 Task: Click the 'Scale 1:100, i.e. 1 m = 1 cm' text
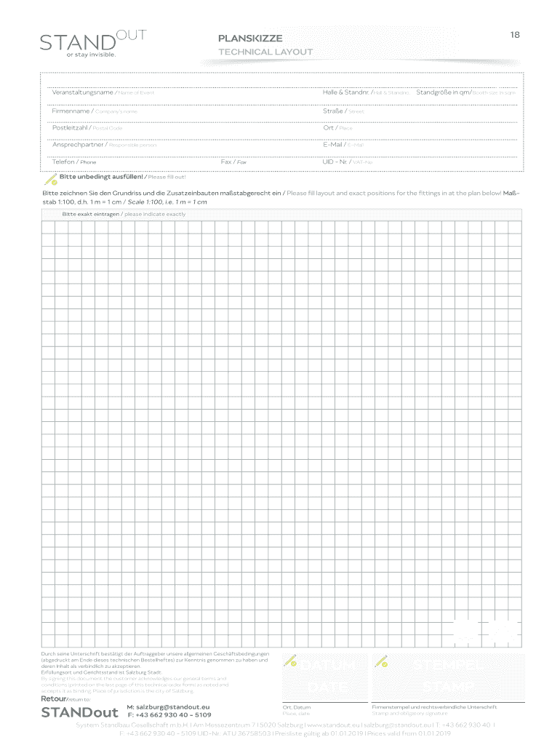click(167, 202)
